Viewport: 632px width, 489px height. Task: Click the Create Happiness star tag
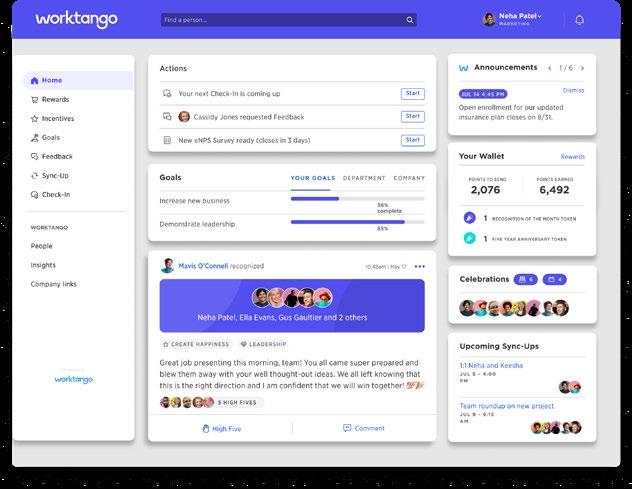point(196,344)
